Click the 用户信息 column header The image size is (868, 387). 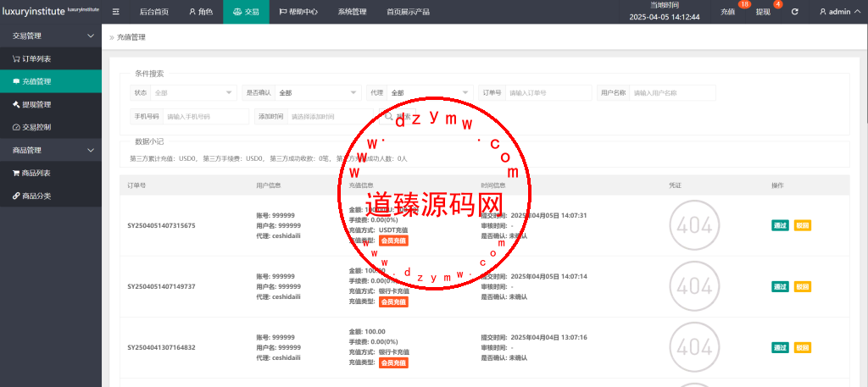tap(269, 185)
